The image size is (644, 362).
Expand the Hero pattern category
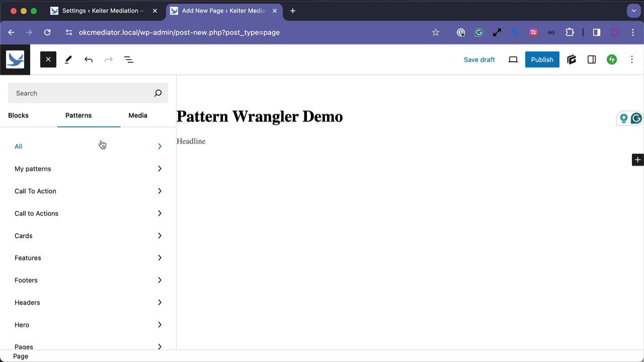(x=88, y=325)
